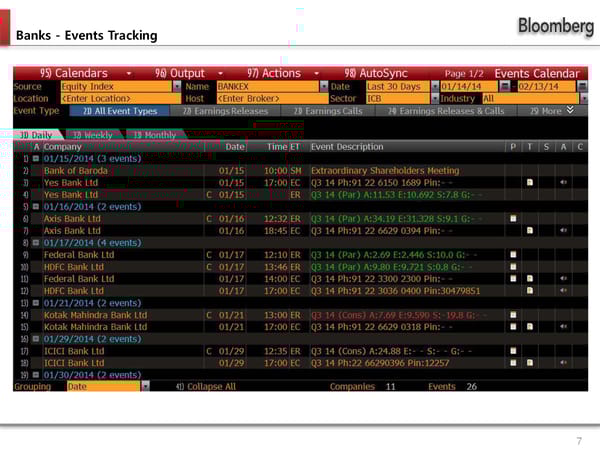
Task: Open press release icon for HDFC Bank 13:46 ER
Action: pyautogui.click(x=513, y=267)
